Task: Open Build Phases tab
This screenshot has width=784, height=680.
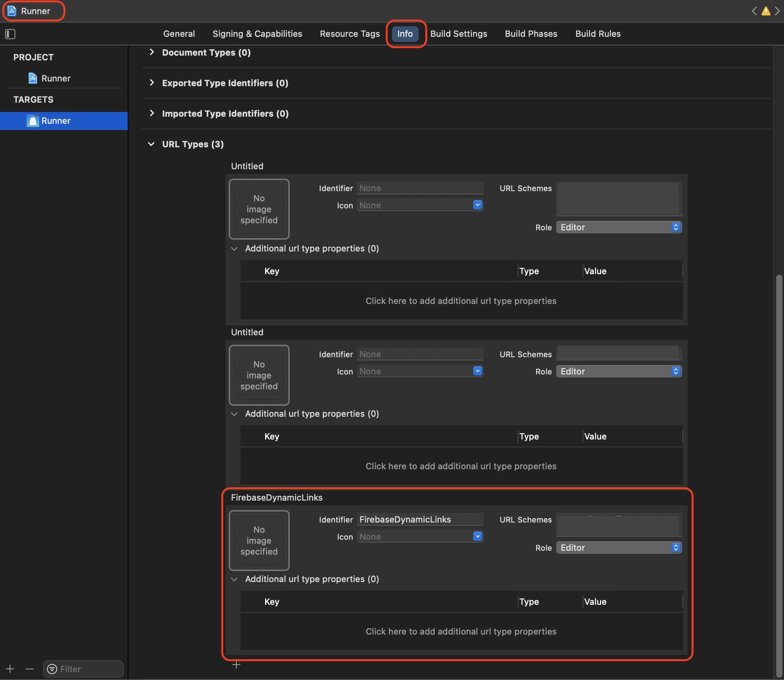Action: pos(531,34)
